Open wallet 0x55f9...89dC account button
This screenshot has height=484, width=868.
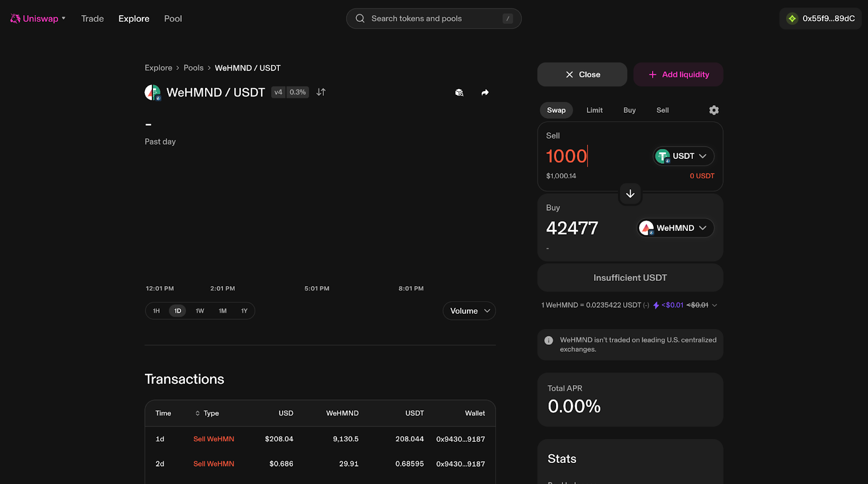pyautogui.click(x=820, y=18)
